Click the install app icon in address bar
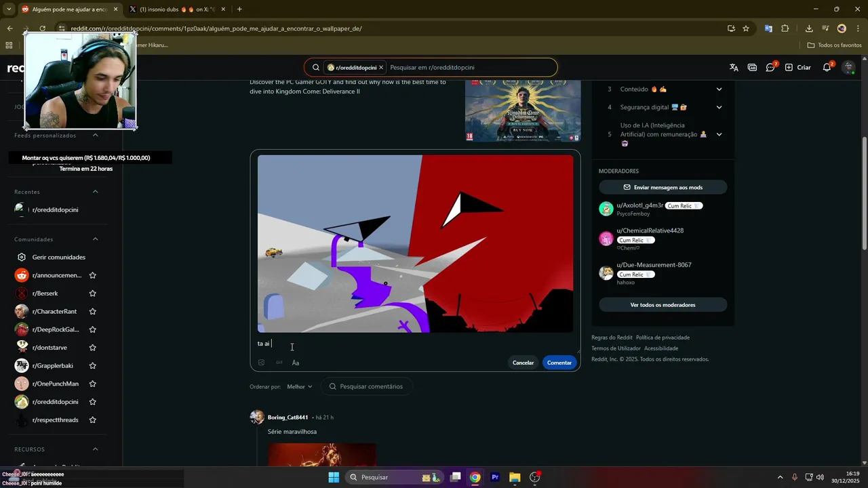 point(731,28)
